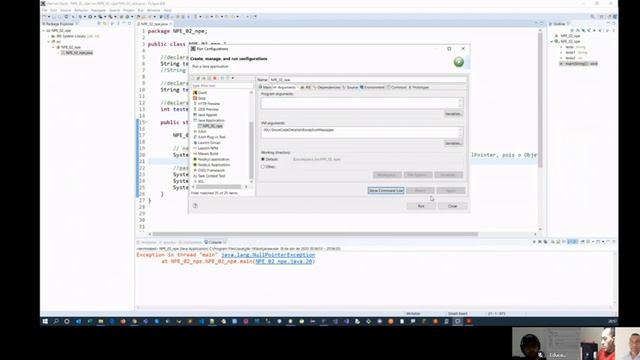Switch to the Dependencies tab
This screenshot has width=640, height=360.
(327, 87)
